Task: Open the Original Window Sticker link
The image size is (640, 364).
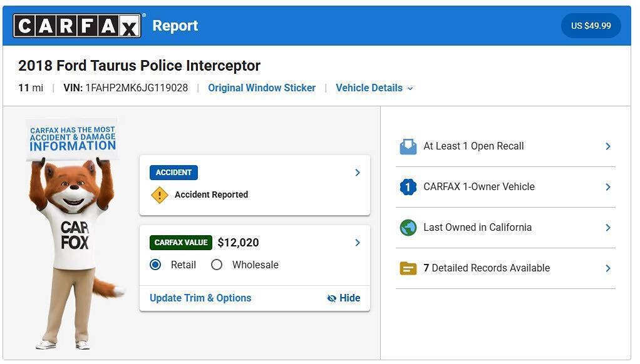Action: [x=262, y=88]
